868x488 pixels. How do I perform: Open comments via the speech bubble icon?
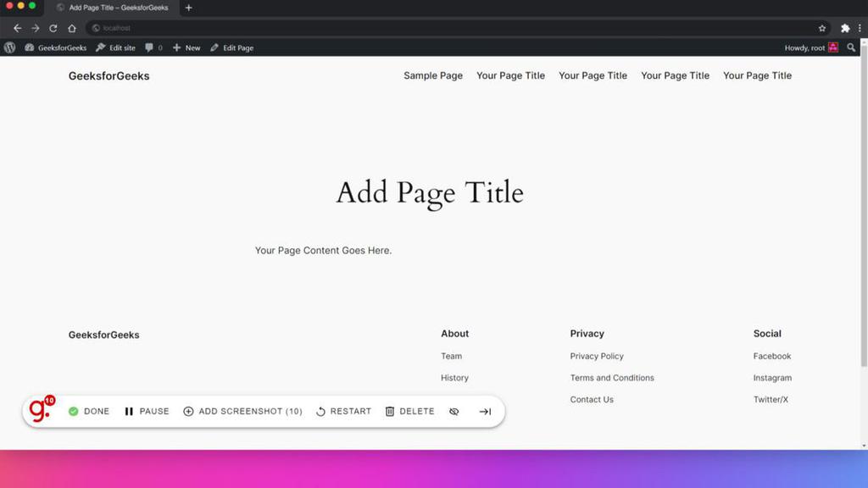[149, 47]
